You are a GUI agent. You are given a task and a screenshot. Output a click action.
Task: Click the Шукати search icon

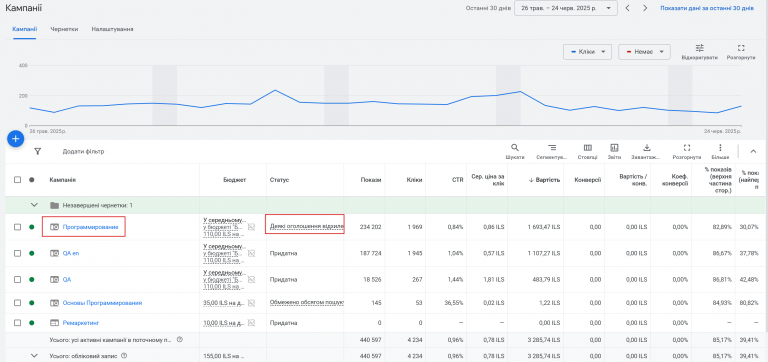point(515,147)
